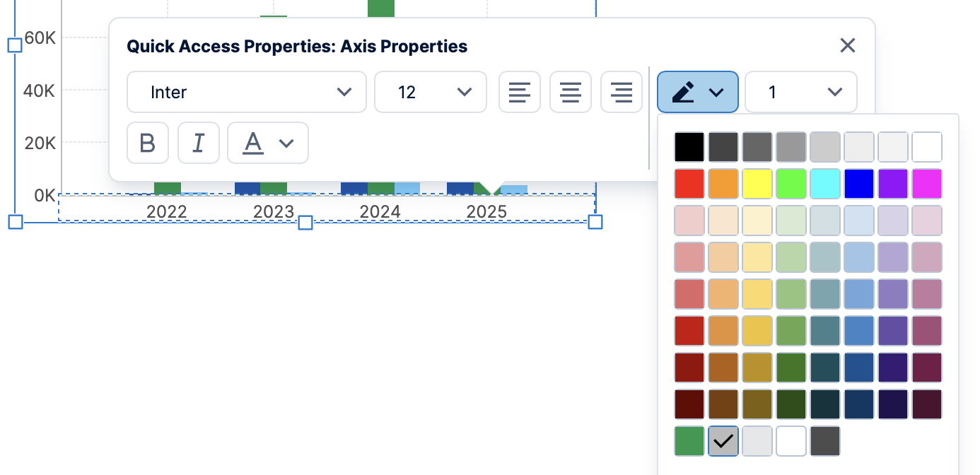Select left text alignment
This screenshot has height=475, width=980.
(x=520, y=92)
